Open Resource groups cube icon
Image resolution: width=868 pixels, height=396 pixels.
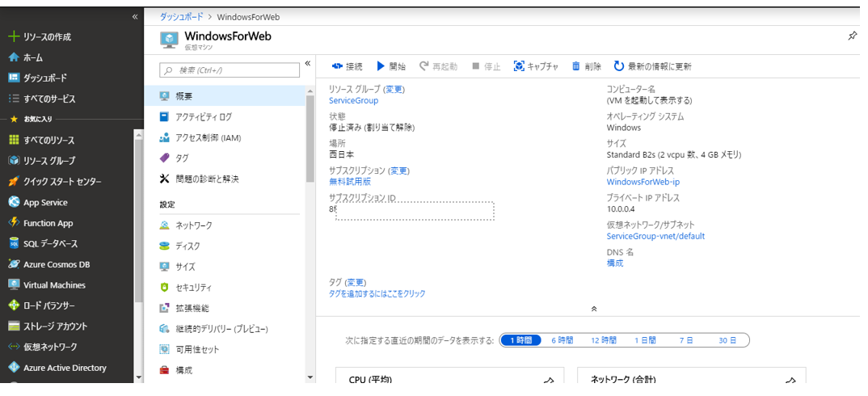[x=15, y=161]
